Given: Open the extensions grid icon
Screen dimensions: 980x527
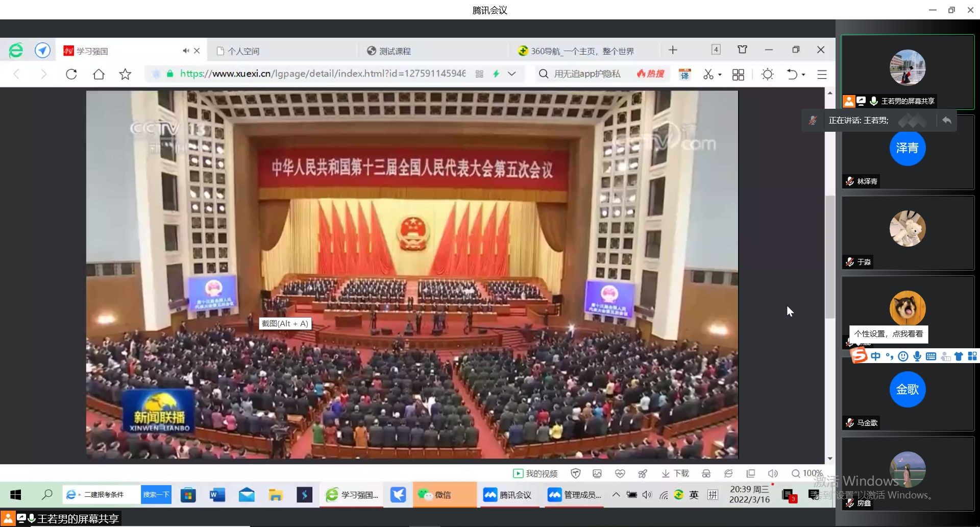Looking at the screenshot, I should coord(738,75).
